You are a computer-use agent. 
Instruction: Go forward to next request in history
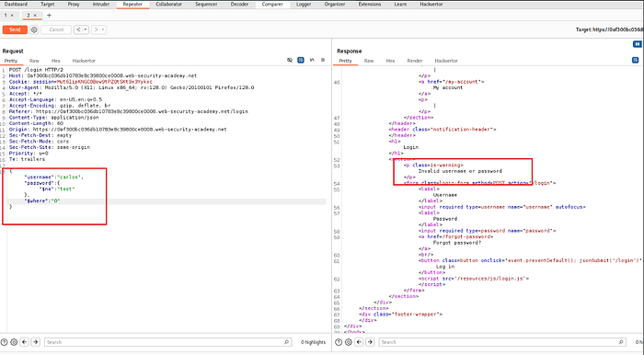click(96, 29)
